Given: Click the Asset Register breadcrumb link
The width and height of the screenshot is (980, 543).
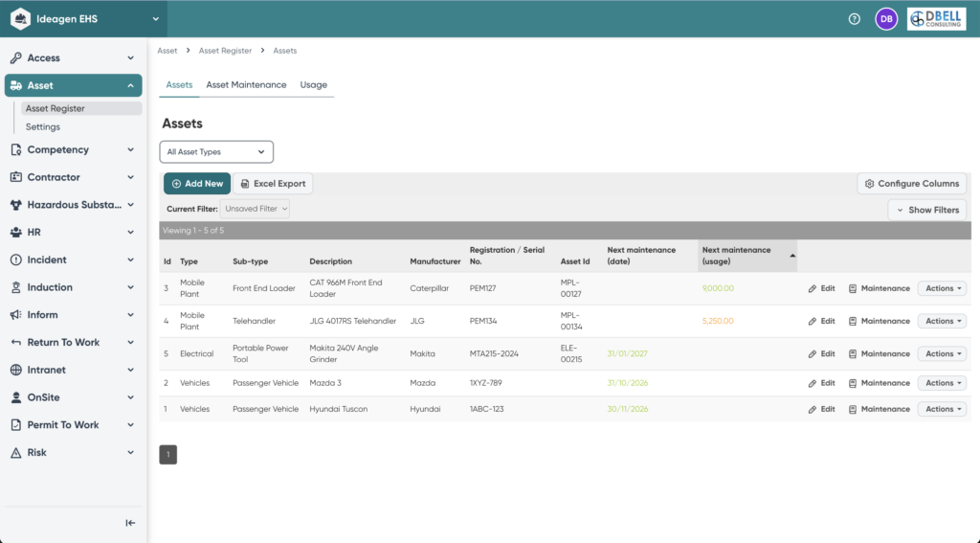Looking at the screenshot, I should click(225, 51).
